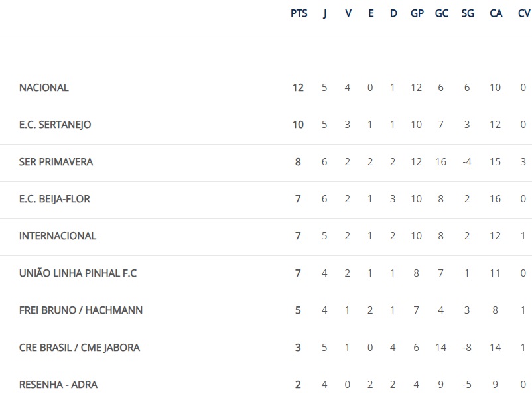This screenshot has height=396, width=532.
Task: Click the CA column header
Action: pyautogui.click(x=496, y=13)
